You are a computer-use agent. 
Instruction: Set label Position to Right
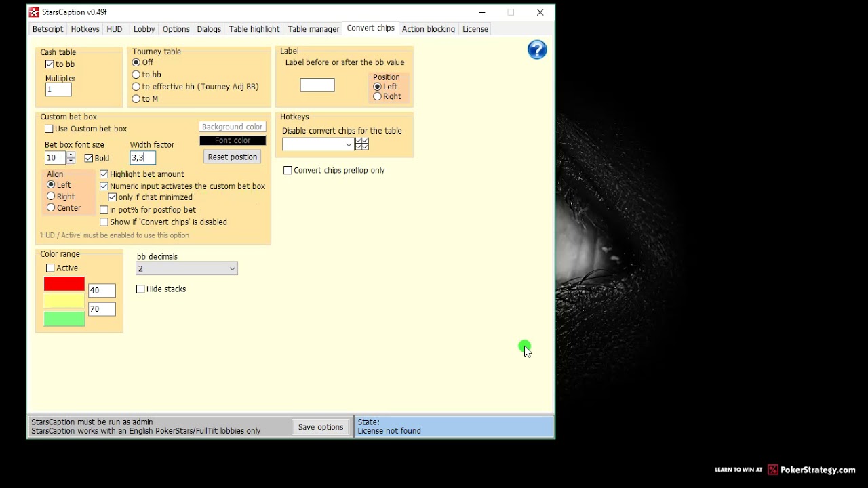click(378, 96)
